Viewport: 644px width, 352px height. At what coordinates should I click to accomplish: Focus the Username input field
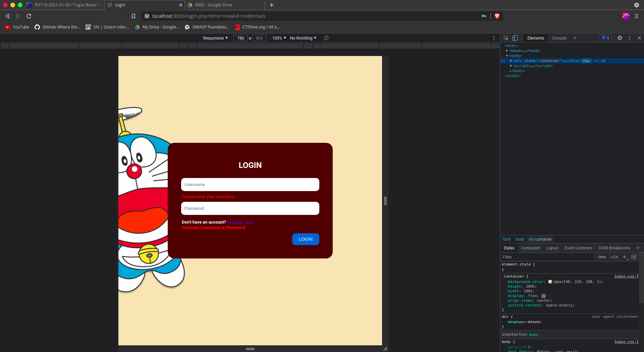pyautogui.click(x=250, y=185)
